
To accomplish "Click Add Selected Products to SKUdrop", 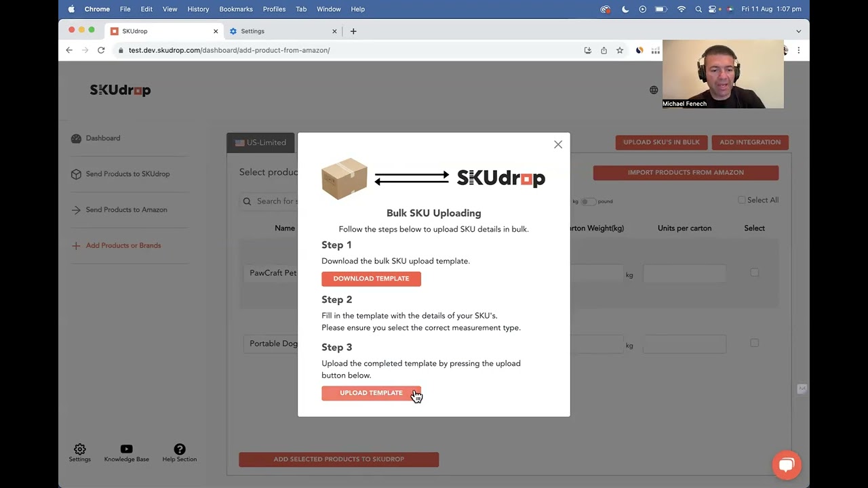I will [338, 460].
